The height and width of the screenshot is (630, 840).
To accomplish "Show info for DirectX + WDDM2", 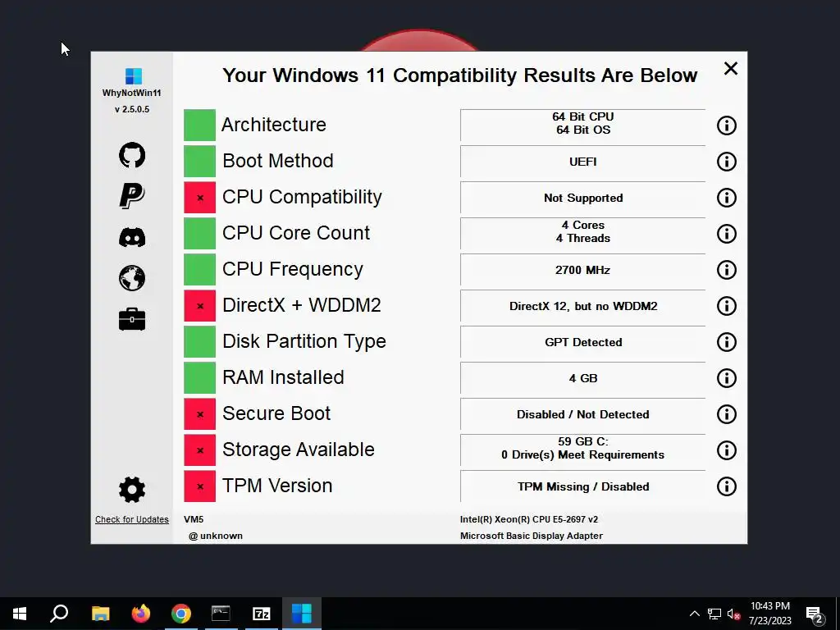I will [x=727, y=306].
